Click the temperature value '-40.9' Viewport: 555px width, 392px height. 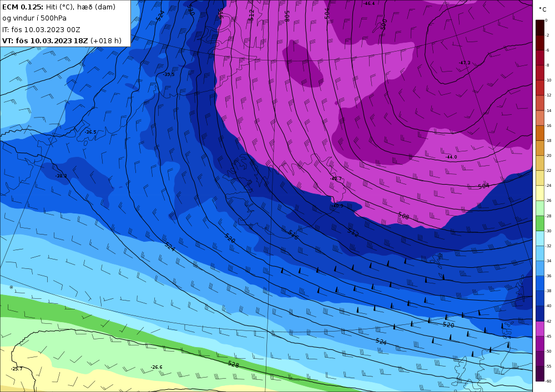coord(337,206)
